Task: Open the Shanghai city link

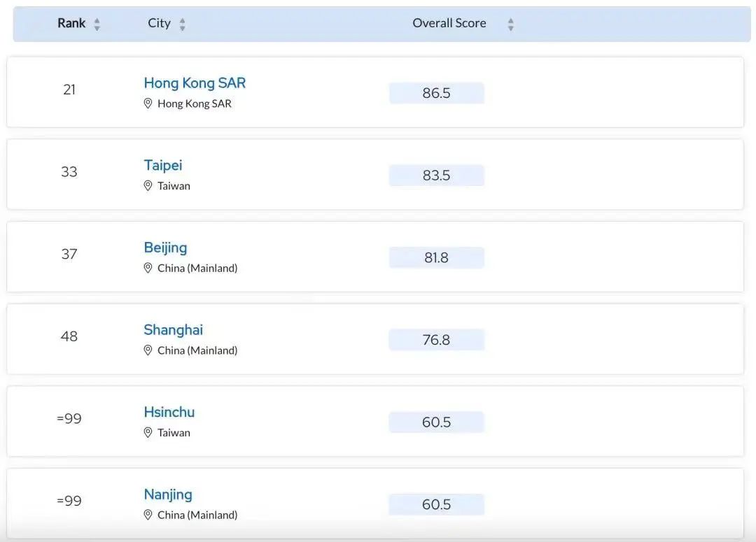Action: coord(173,329)
